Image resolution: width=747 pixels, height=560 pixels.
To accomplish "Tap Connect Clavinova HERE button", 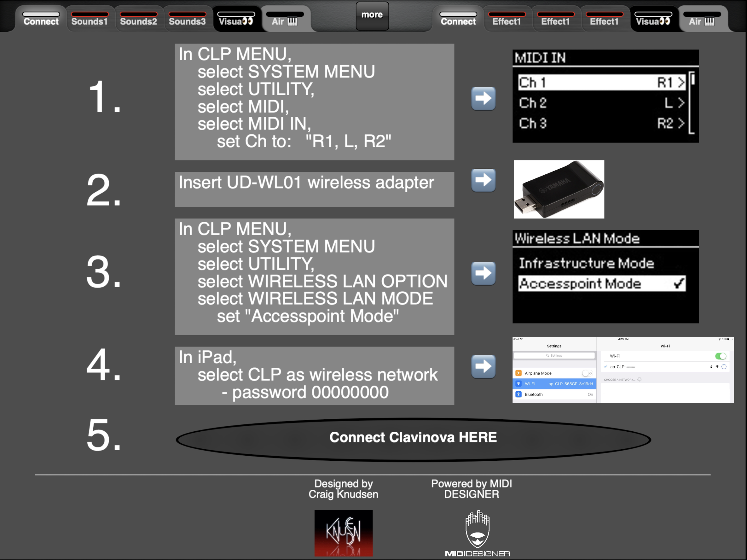I will [413, 439].
